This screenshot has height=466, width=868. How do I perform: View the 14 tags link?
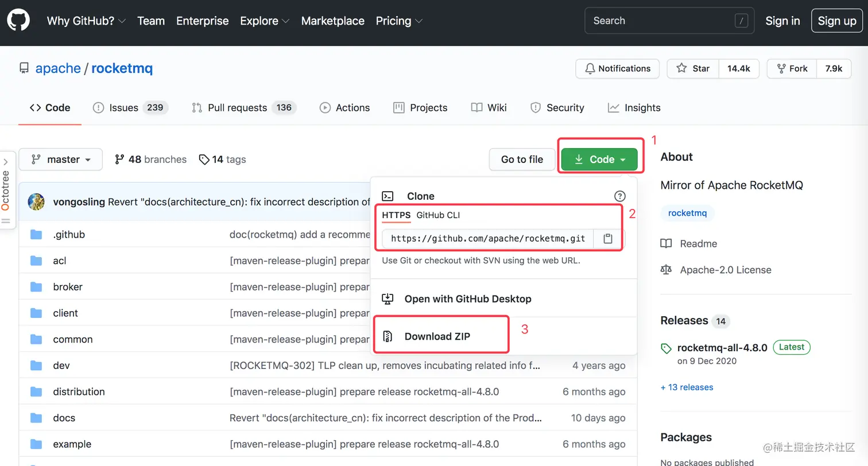pyautogui.click(x=222, y=159)
